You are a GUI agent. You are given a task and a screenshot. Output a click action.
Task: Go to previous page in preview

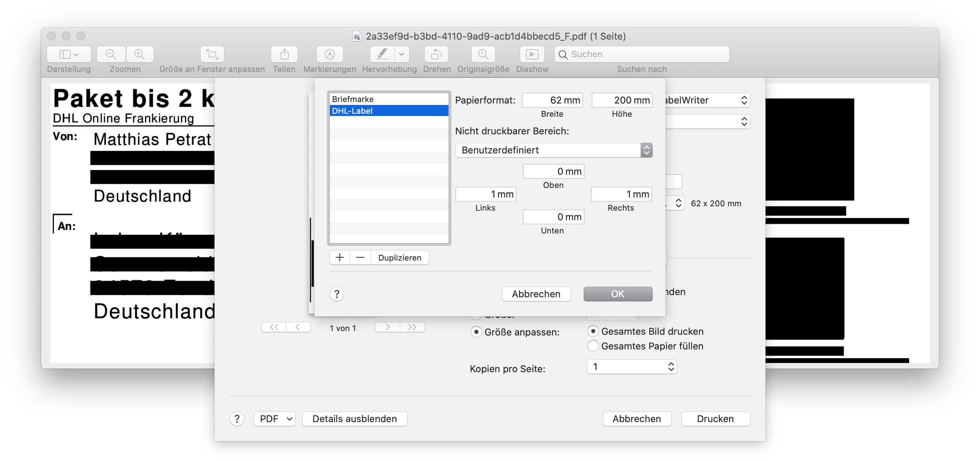click(298, 327)
